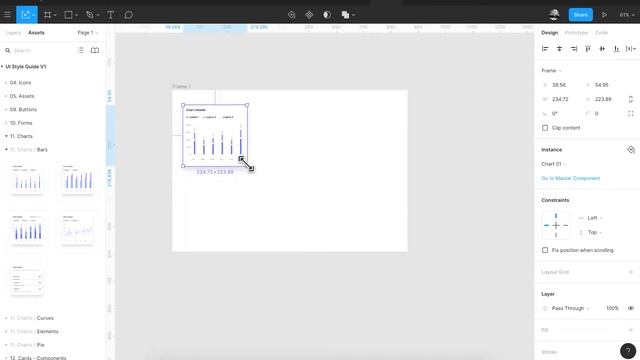Expand the 10. Forms group
The width and height of the screenshot is (640, 360).
[x=6, y=123]
